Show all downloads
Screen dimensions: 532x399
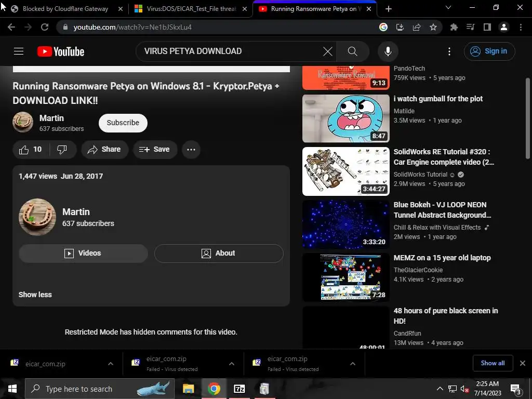[x=493, y=363]
